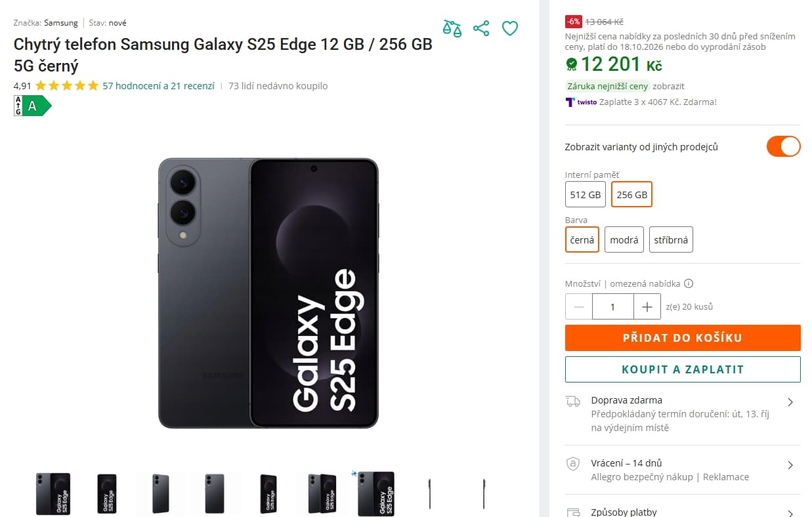Expand Vrácení – 14 dnů section
The image size is (812, 517).
pyautogui.click(x=683, y=470)
